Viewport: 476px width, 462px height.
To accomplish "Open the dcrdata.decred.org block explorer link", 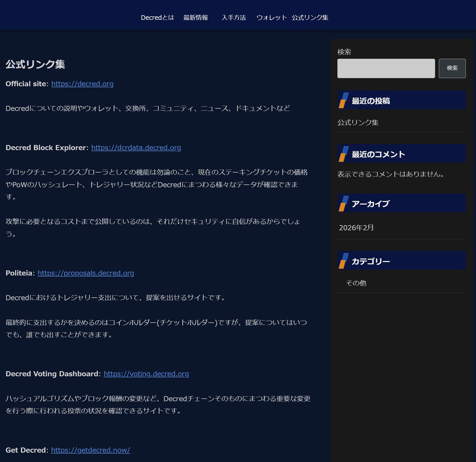I will point(136,148).
